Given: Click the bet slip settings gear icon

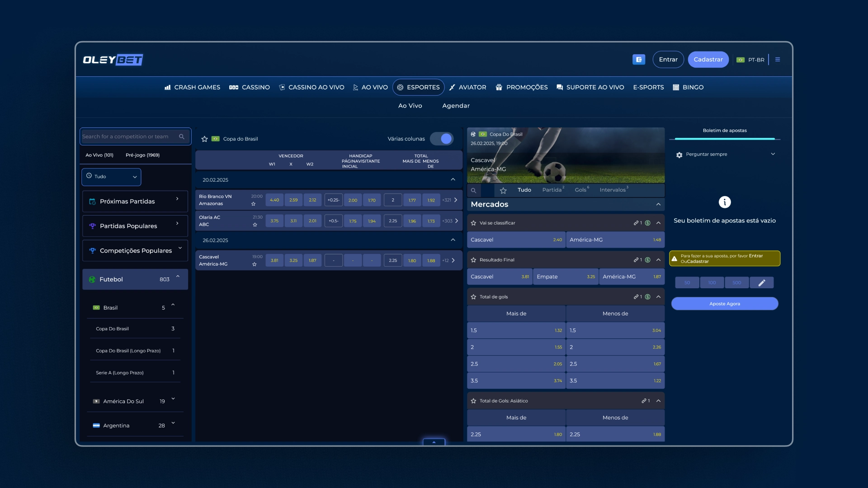Looking at the screenshot, I should [679, 155].
